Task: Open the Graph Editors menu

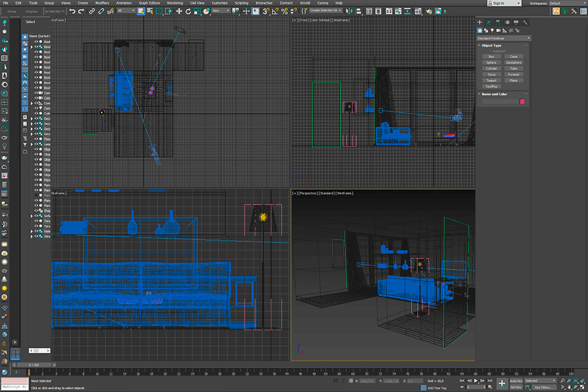Action: [149, 3]
